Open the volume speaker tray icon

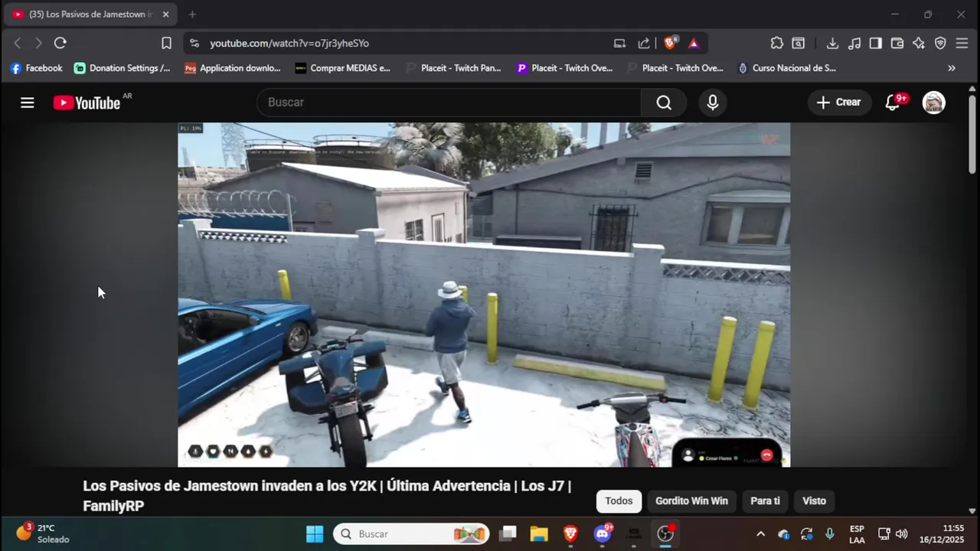[x=902, y=534]
